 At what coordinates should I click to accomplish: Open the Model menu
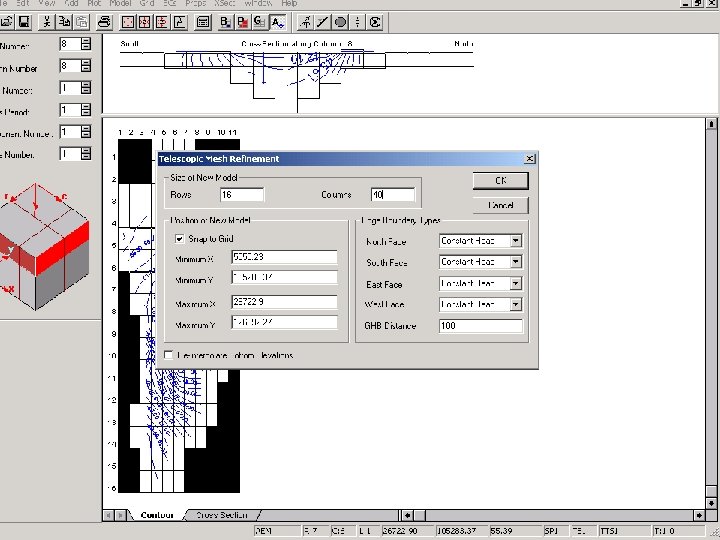(x=120, y=3)
